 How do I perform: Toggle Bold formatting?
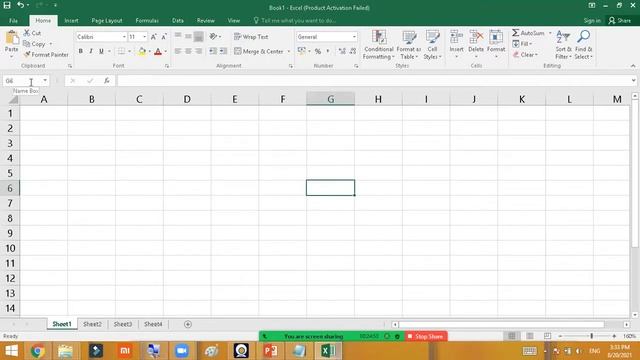(x=80, y=51)
